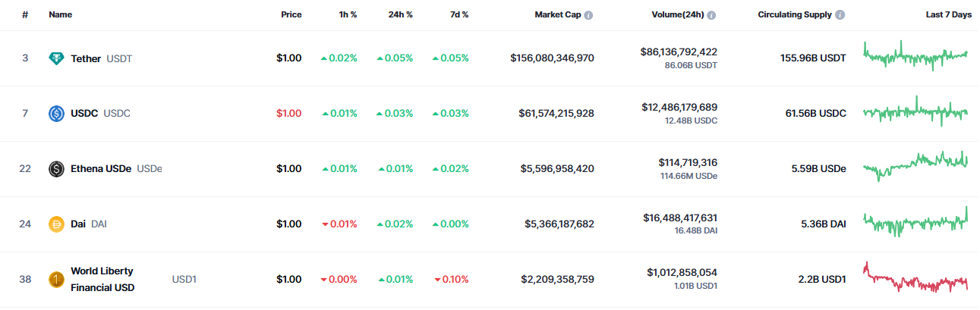The height and width of the screenshot is (310, 980).
Task: Open the Ethena USDe coin link
Action: (x=101, y=169)
